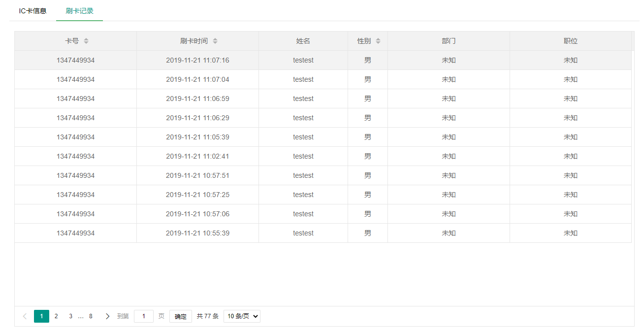The image size is (644, 334).
Task: Click testest name in the 11:02:41 row
Action: tap(303, 156)
